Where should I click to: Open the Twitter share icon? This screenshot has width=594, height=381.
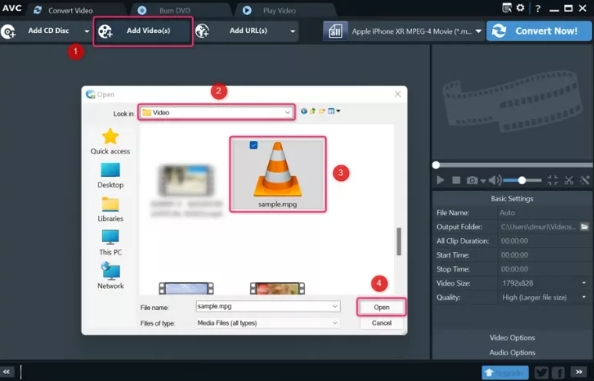pos(541,372)
